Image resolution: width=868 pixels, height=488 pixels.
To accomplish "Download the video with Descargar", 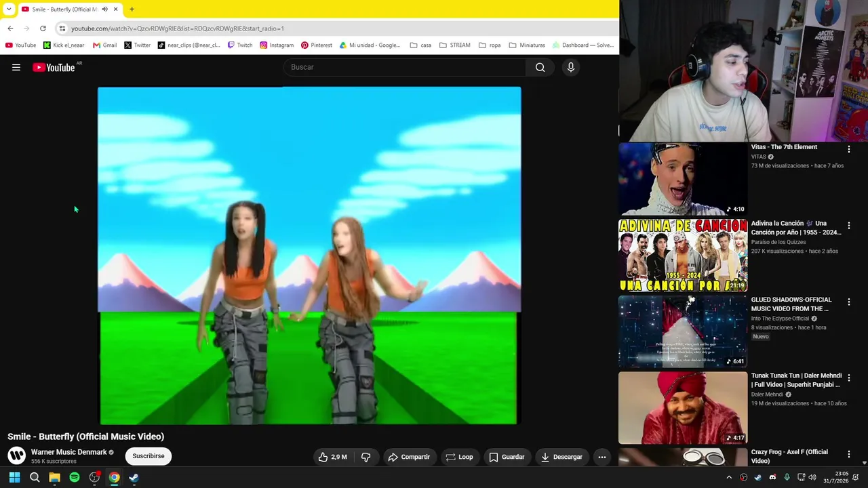I will 561,457.
